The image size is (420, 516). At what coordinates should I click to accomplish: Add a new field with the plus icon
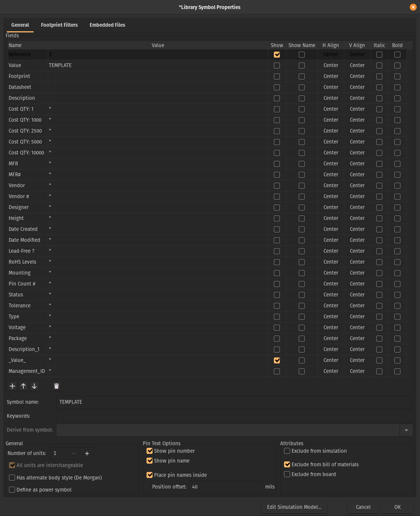(12, 386)
